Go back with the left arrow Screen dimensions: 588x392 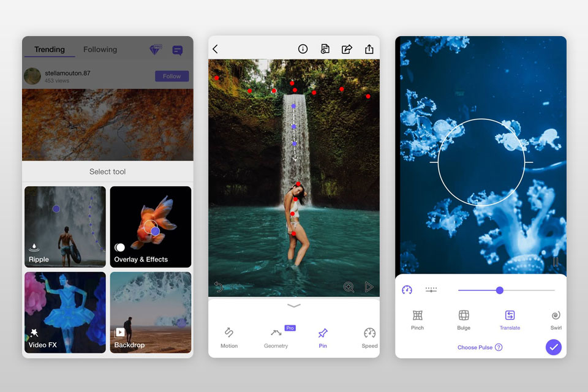(x=215, y=49)
